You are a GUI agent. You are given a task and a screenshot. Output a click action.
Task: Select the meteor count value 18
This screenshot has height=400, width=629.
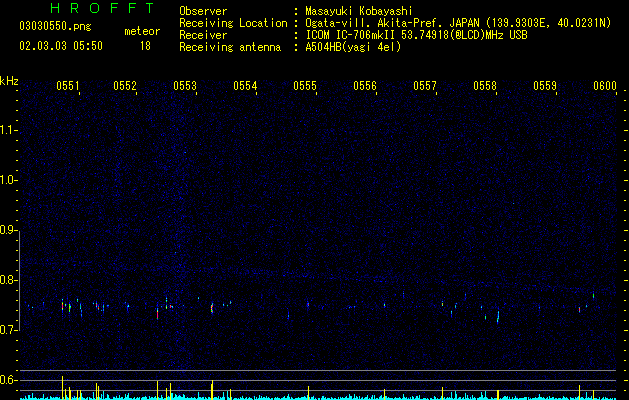(145, 46)
